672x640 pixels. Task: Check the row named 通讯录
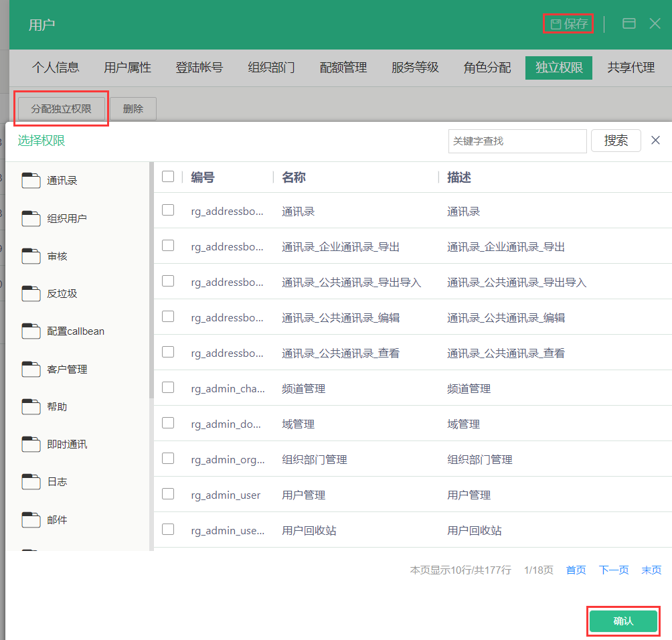point(168,210)
